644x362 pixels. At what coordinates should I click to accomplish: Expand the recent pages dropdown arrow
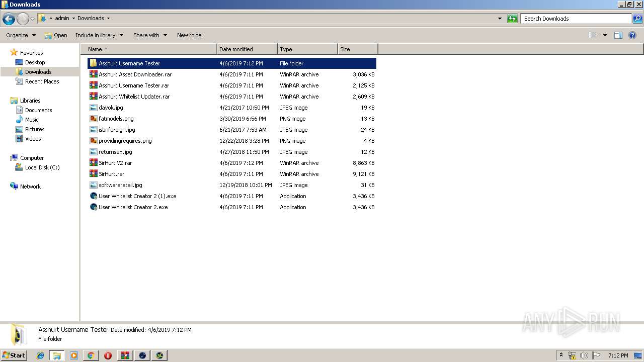pos(33,19)
